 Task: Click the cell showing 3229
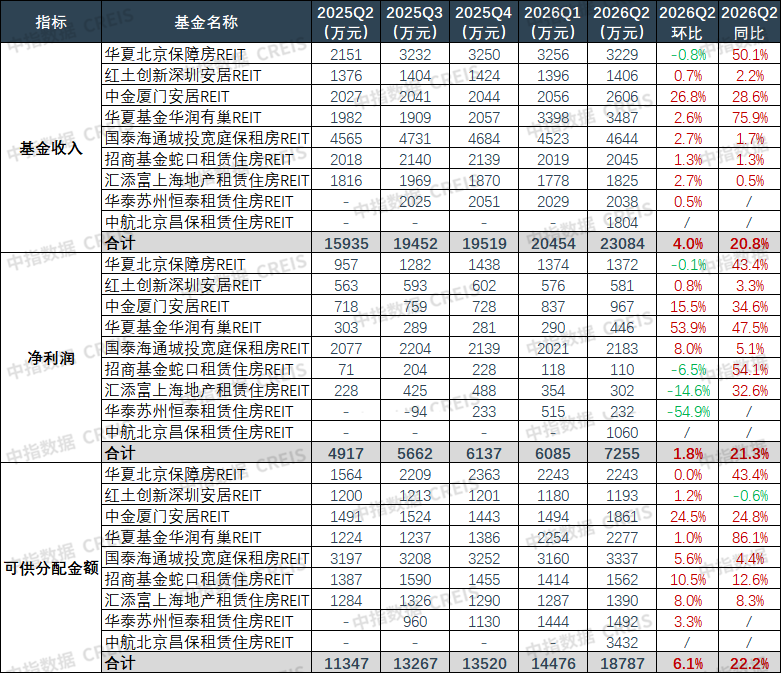[622, 54]
